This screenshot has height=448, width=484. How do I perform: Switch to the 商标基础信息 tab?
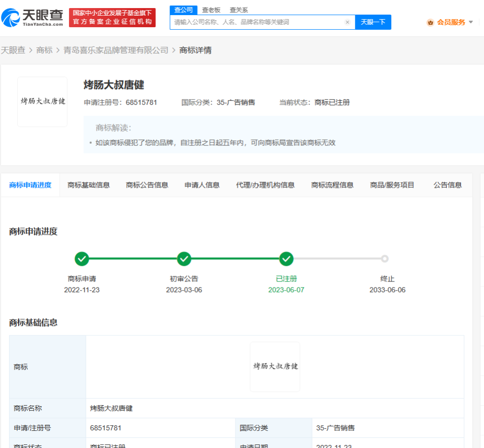click(88, 185)
